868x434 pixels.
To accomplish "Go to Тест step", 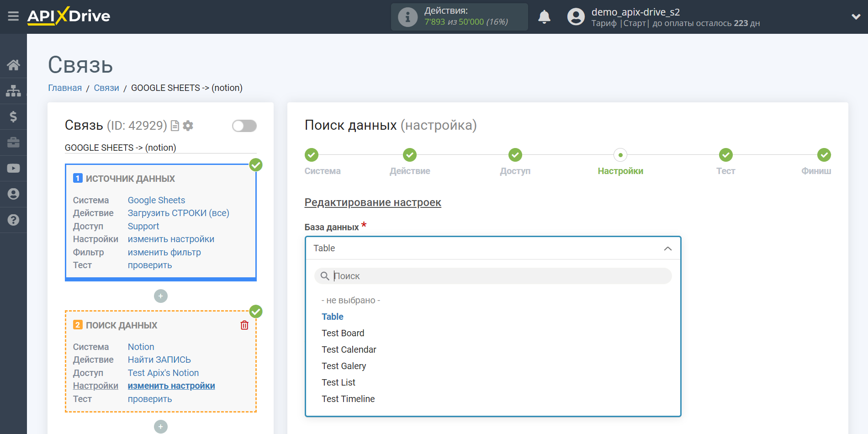I will click(726, 155).
